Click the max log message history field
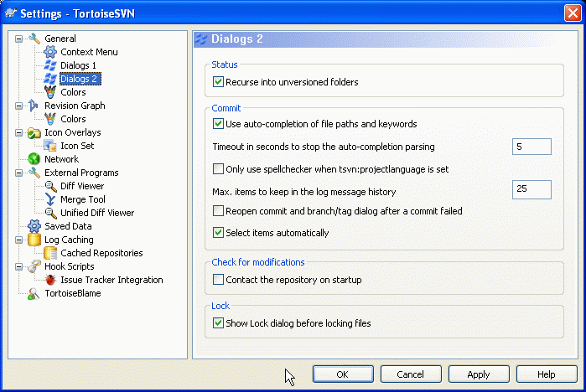 pos(532,189)
